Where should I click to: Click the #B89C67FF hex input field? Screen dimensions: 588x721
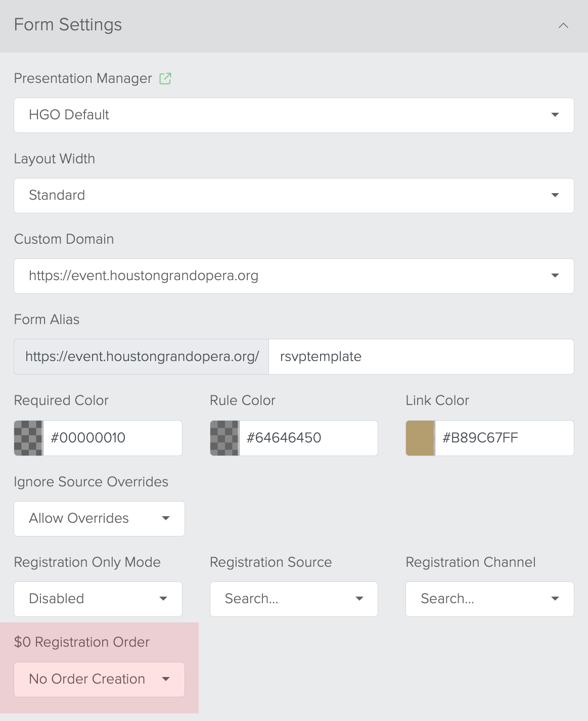click(504, 438)
